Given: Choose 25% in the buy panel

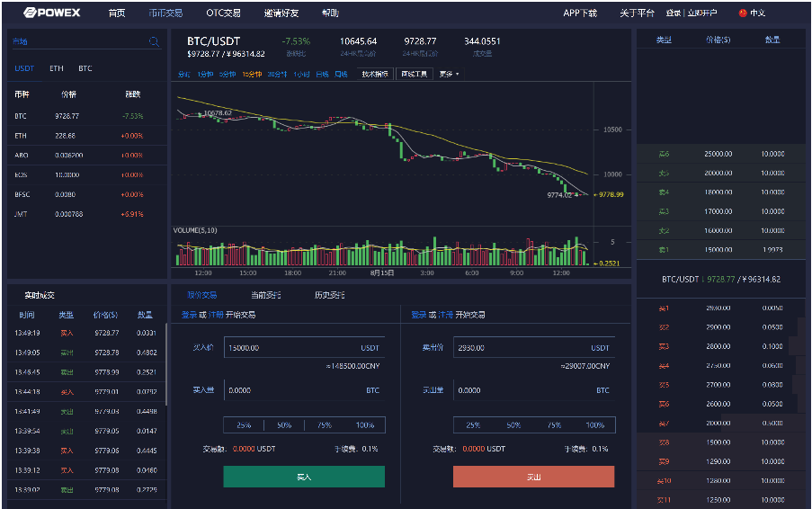Looking at the screenshot, I should [244, 425].
